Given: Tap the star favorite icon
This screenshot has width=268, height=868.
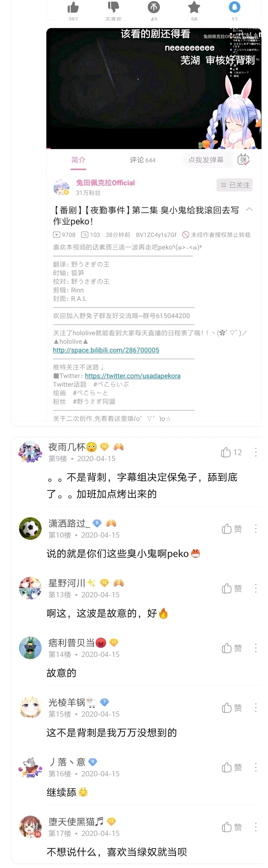Looking at the screenshot, I should (194, 7).
